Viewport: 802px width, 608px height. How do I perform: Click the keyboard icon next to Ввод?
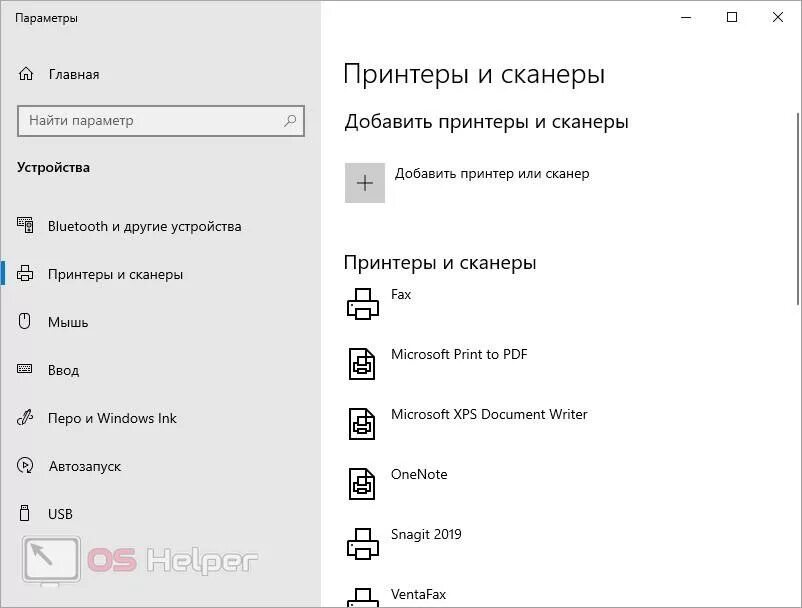pyautogui.click(x=25, y=369)
